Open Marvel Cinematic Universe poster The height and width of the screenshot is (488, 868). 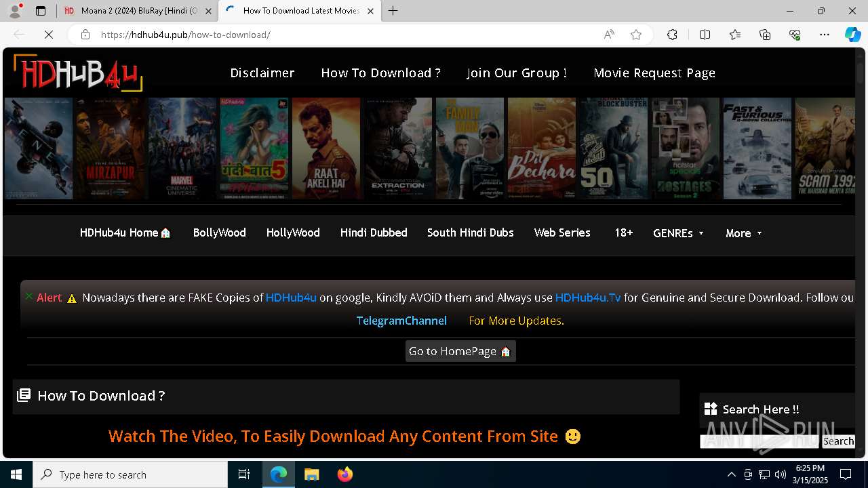point(182,148)
